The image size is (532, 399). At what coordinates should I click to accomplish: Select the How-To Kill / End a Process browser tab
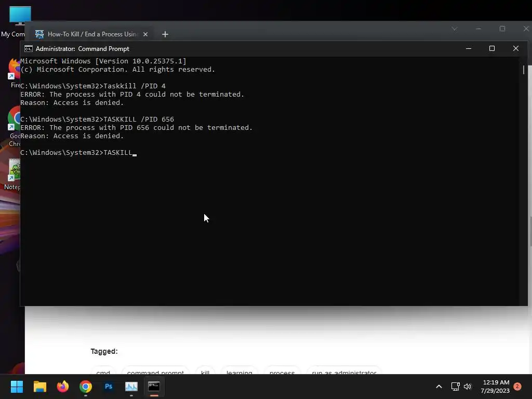(x=92, y=34)
